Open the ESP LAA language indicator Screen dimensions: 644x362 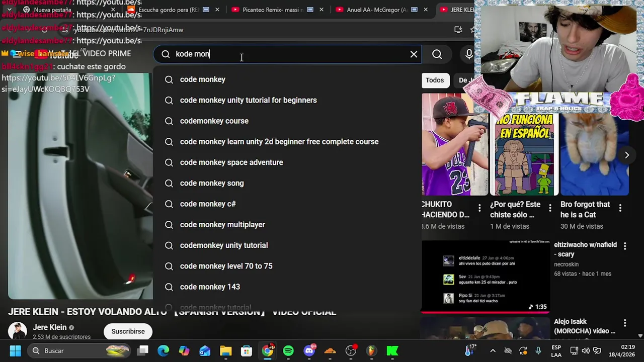point(556,350)
